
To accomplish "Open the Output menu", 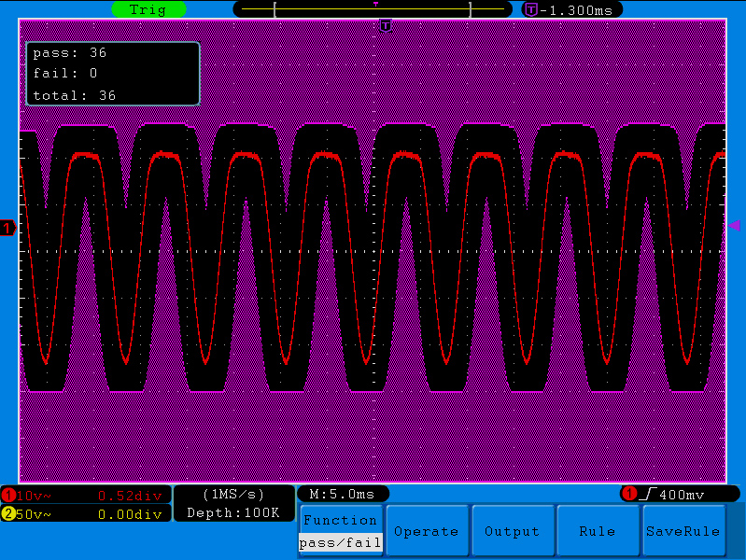I will [513, 530].
